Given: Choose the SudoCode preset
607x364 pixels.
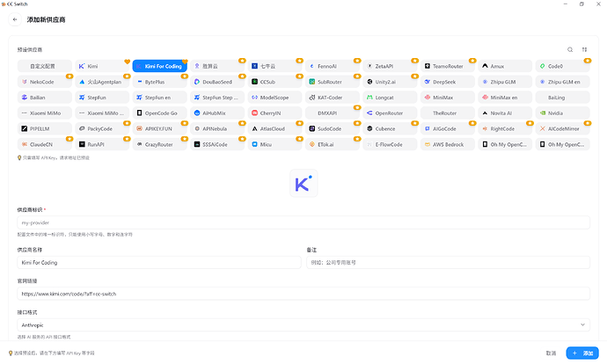Looking at the screenshot, I should pos(333,129).
